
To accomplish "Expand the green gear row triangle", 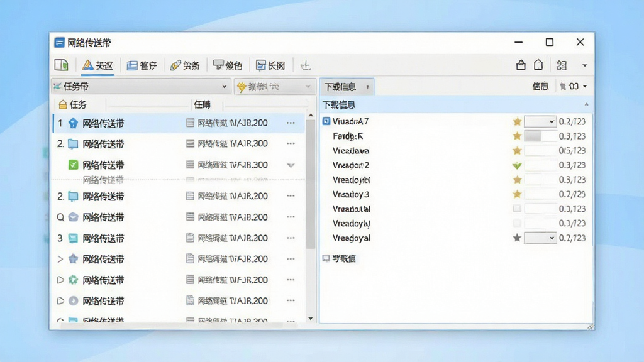I will coord(60,280).
